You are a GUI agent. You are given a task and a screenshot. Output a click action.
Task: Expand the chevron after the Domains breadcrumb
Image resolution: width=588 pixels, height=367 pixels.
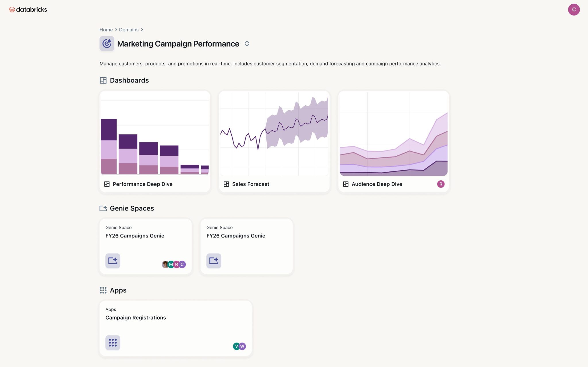point(142,30)
